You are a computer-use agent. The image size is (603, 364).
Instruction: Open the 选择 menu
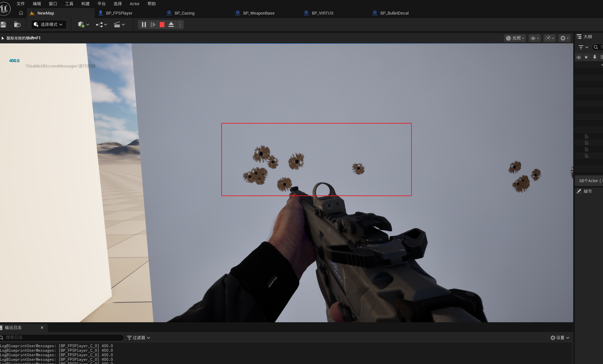coord(118,4)
